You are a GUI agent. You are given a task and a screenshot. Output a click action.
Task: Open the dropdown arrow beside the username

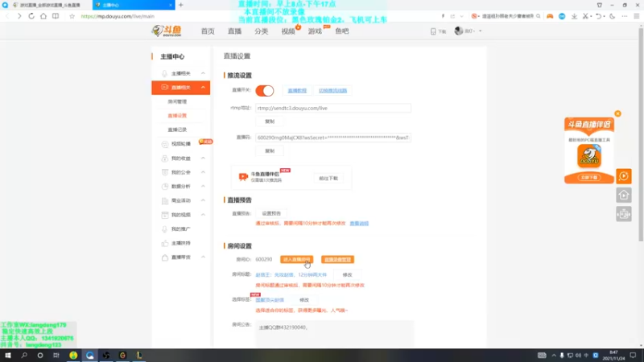(480, 31)
